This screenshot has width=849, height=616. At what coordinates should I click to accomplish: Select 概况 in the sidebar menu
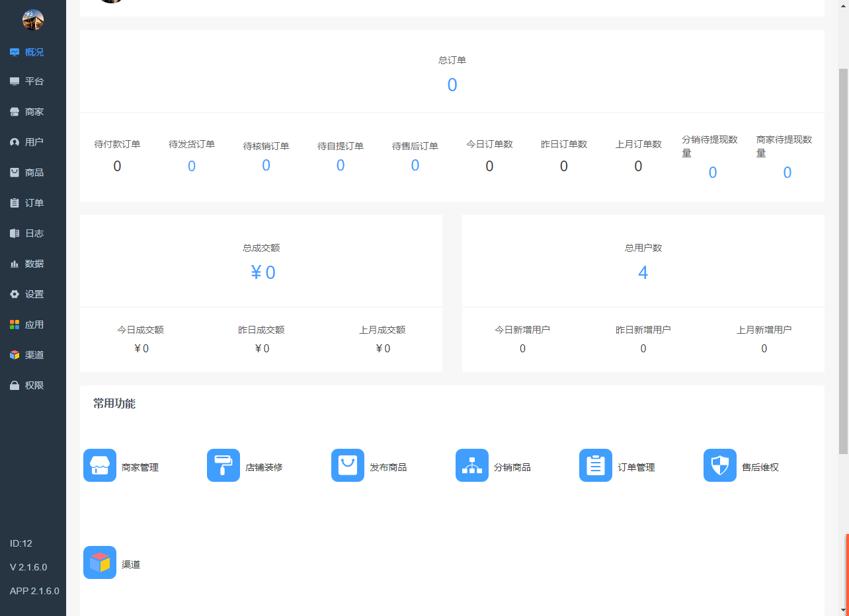coord(33,52)
